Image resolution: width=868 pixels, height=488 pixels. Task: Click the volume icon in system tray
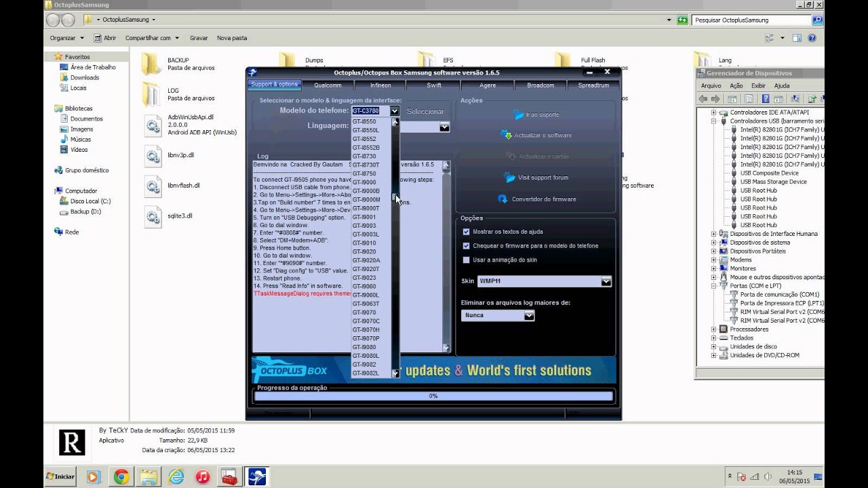pyautogui.click(x=768, y=476)
